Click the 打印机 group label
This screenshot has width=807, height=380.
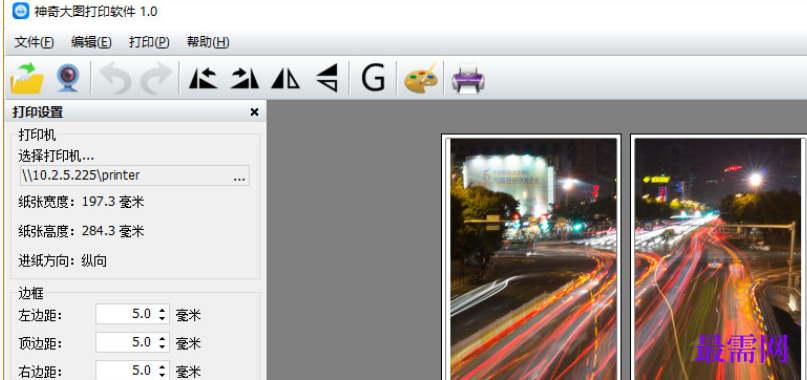[x=38, y=135]
